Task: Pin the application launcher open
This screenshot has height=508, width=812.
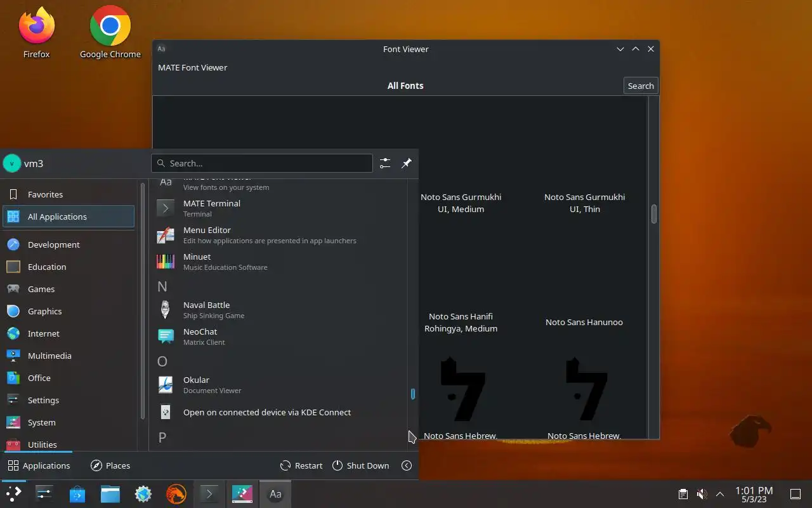Action: (x=407, y=163)
